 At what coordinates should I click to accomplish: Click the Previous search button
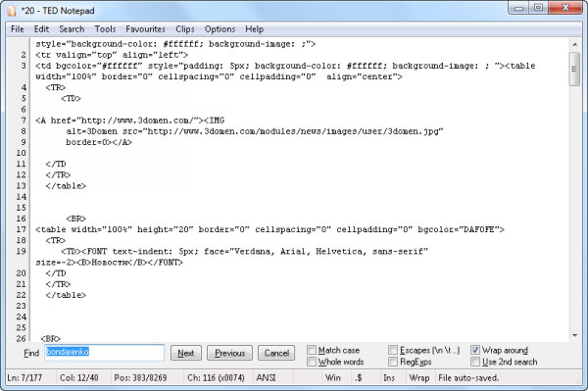(x=229, y=353)
